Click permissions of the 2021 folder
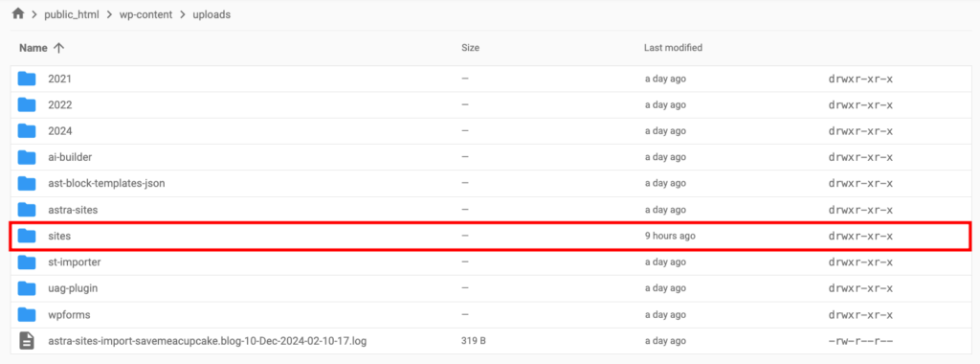This screenshot has width=980, height=364. click(860, 79)
